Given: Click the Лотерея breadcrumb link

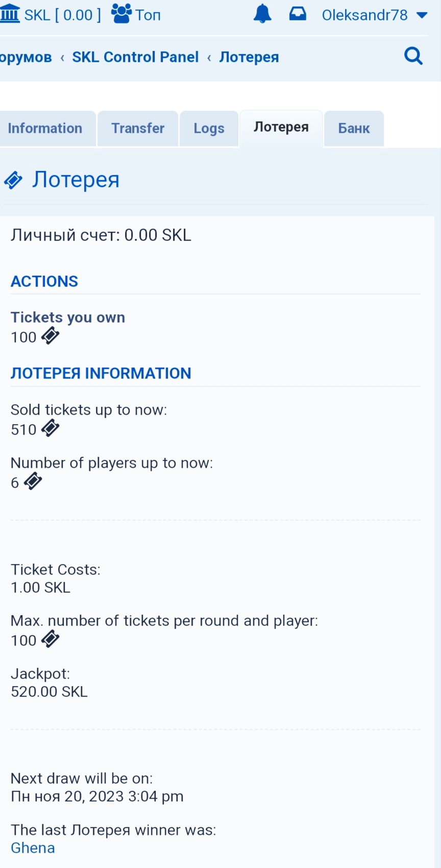Looking at the screenshot, I should point(249,57).
